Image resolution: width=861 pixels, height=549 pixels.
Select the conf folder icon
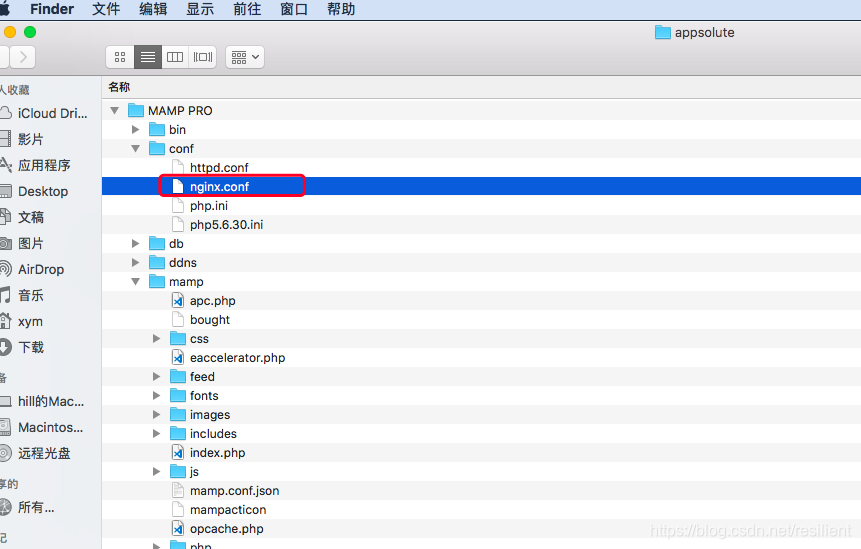(x=157, y=149)
